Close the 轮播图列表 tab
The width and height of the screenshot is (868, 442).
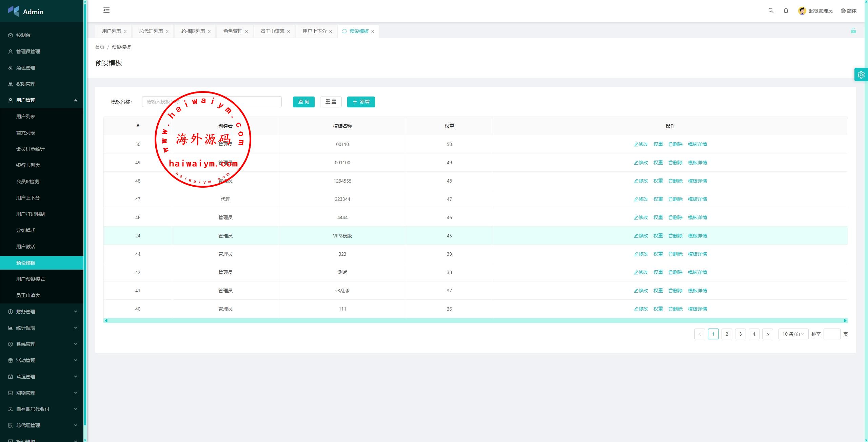(x=209, y=31)
